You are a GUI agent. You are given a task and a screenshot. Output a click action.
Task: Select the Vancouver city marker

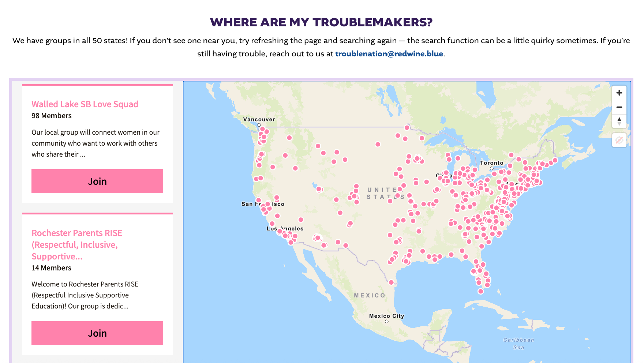[259, 125]
